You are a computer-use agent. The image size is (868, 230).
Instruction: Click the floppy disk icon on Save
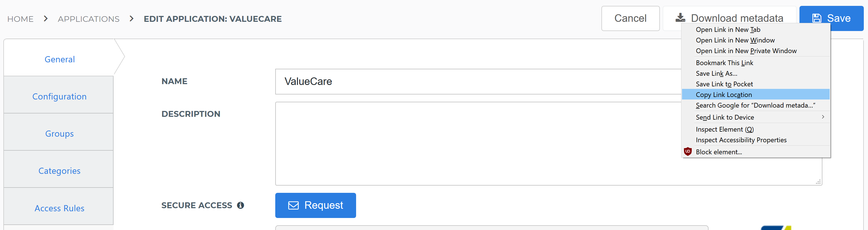click(817, 18)
